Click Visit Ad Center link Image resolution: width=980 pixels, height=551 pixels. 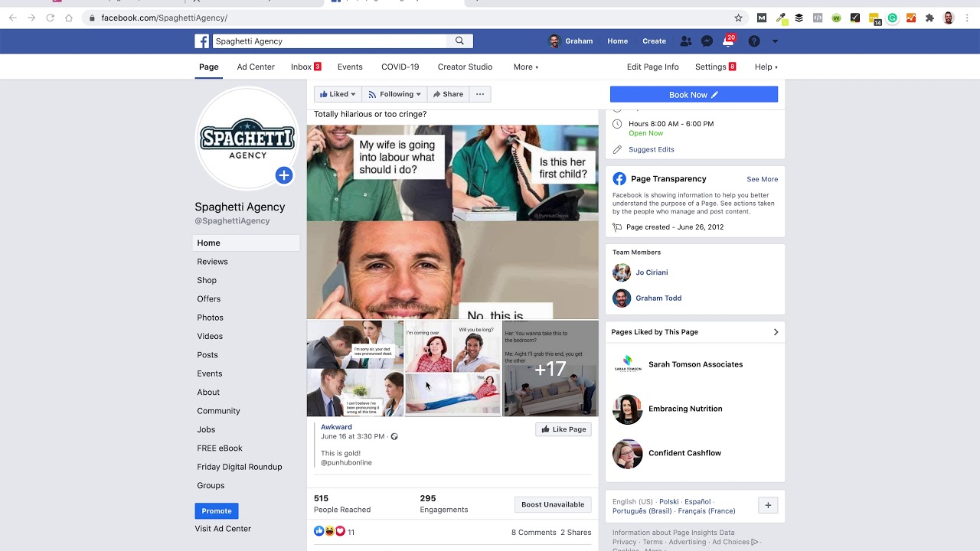pos(223,529)
